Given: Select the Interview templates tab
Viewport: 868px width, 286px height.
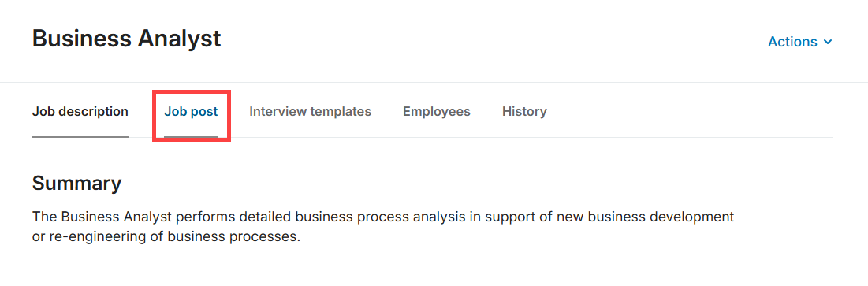Looking at the screenshot, I should [x=310, y=111].
